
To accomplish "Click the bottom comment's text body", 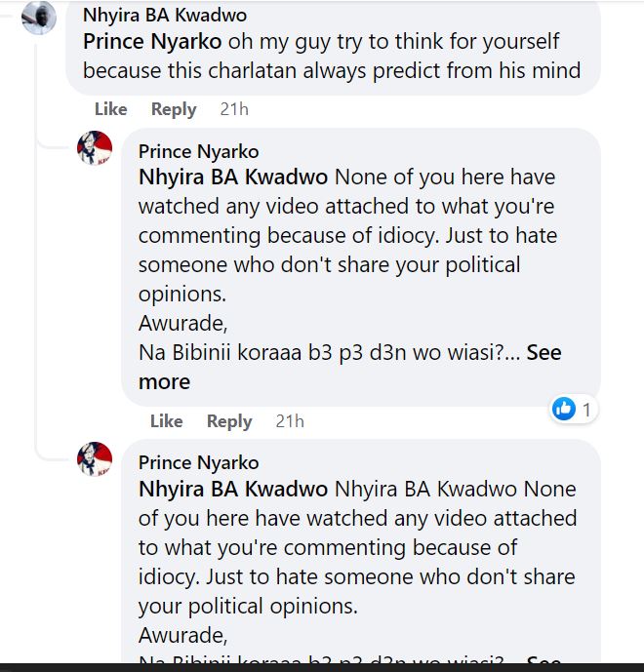I will pos(356,562).
